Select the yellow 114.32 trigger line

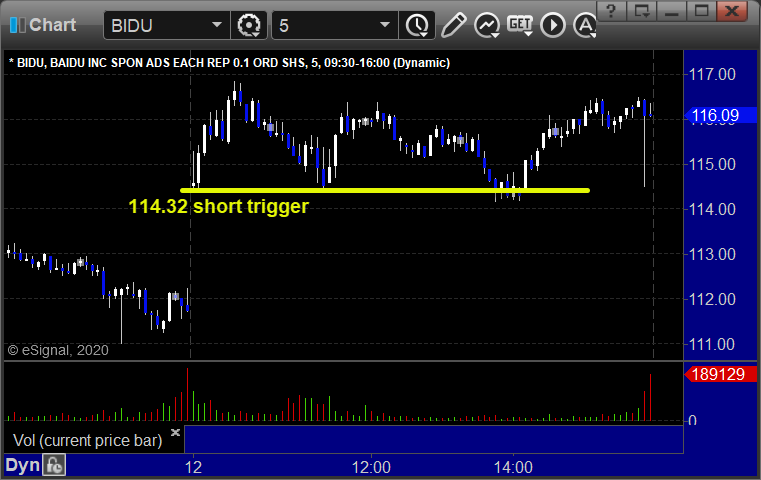click(x=385, y=190)
